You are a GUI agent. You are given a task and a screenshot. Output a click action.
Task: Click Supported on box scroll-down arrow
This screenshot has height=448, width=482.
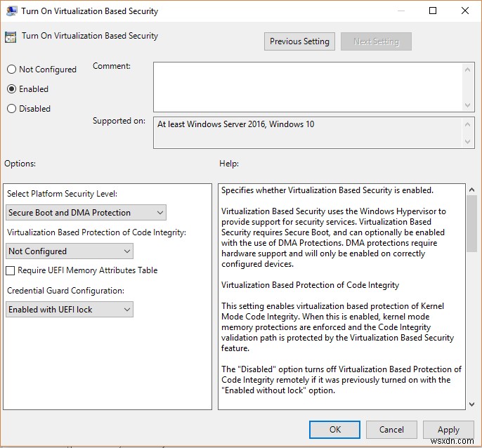click(x=467, y=142)
